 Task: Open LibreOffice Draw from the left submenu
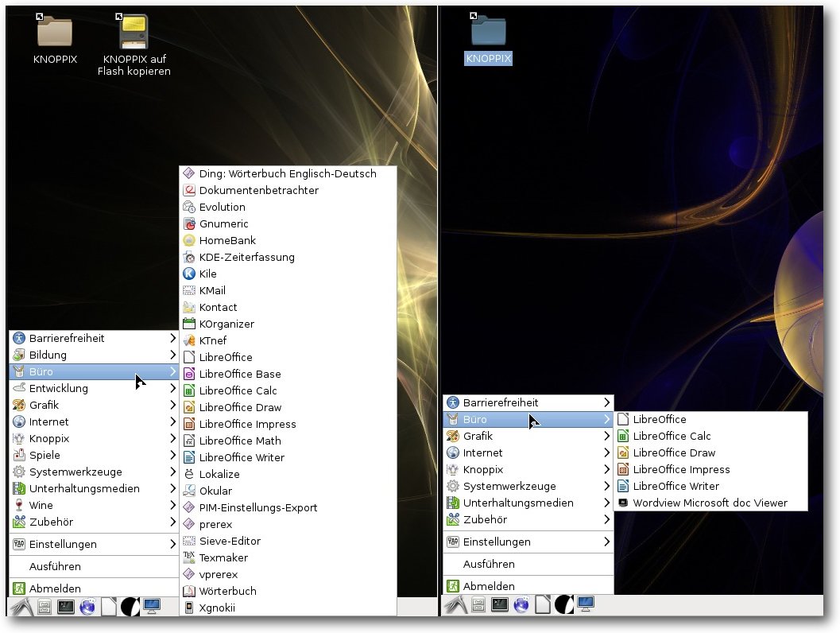pos(288,407)
